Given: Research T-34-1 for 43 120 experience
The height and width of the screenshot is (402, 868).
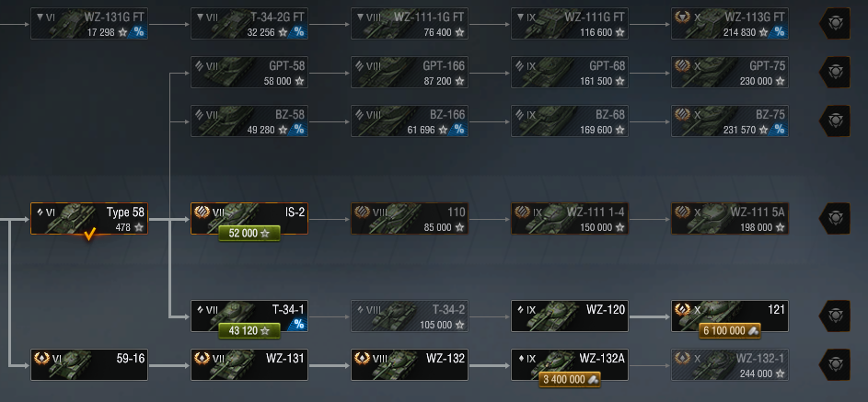Looking at the screenshot, I should tap(249, 330).
